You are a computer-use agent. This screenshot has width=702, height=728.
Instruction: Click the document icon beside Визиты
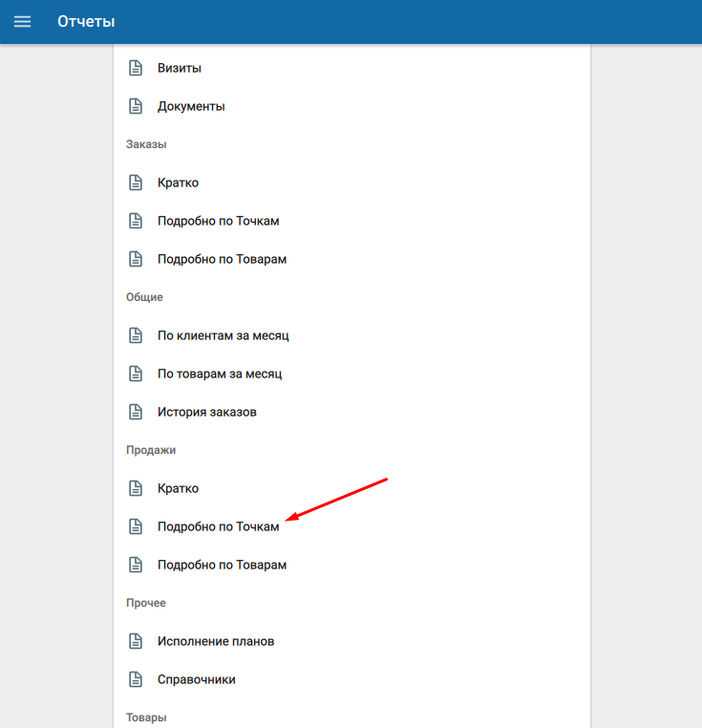[136, 68]
